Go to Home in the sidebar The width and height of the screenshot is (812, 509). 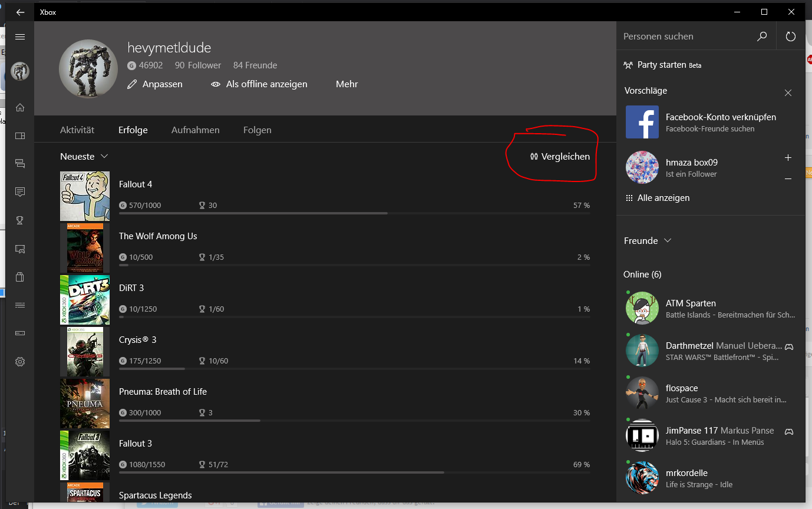point(20,108)
